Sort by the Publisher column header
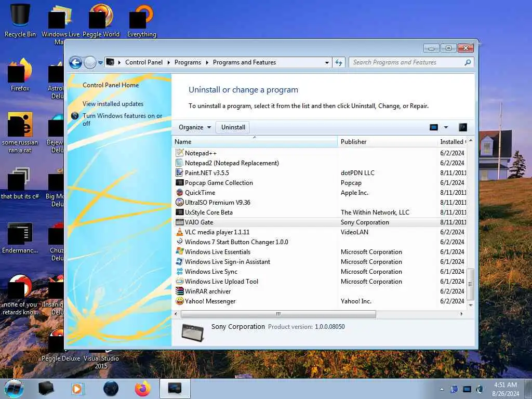The height and width of the screenshot is (399, 532). [x=387, y=142]
